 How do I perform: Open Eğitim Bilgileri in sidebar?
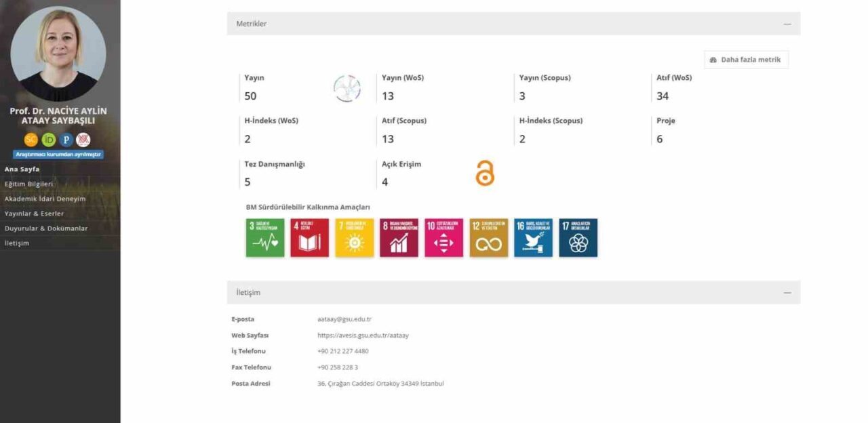tap(28, 184)
